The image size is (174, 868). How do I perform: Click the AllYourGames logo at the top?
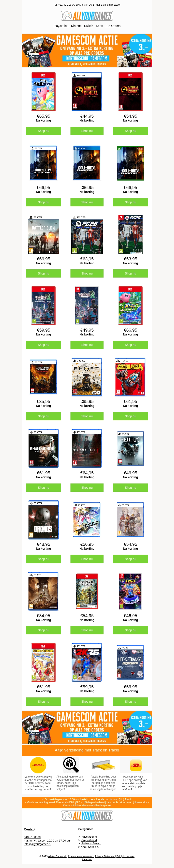[87, 16]
